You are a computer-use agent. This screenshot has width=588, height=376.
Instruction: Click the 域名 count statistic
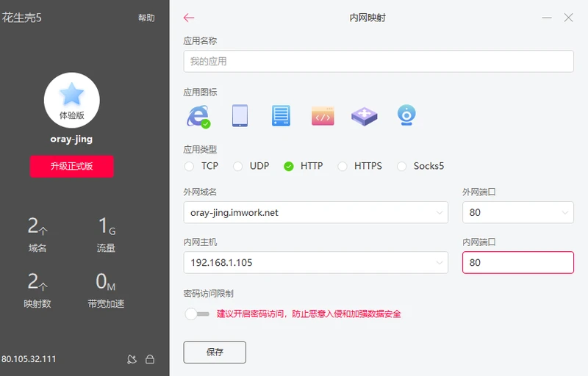[x=37, y=235]
